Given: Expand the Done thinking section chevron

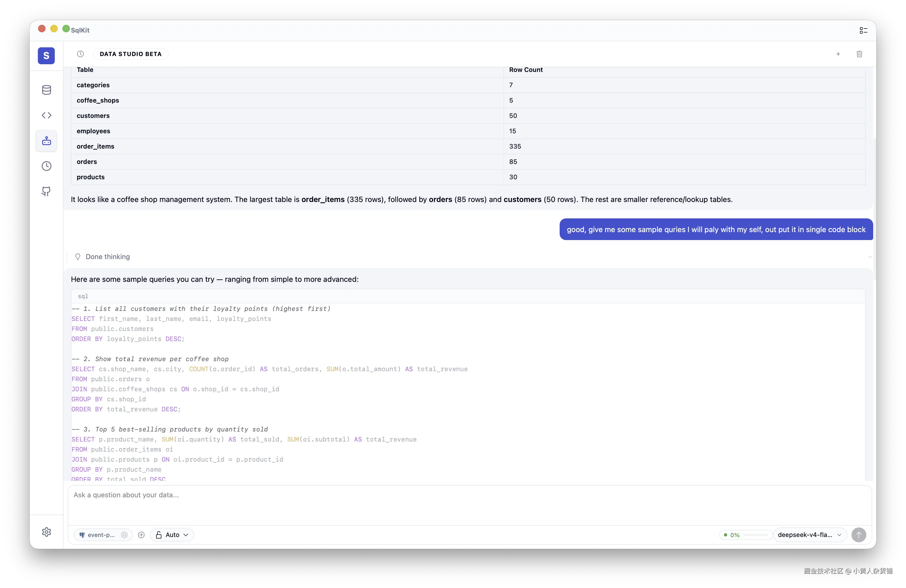Looking at the screenshot, I should coord(870,257).
